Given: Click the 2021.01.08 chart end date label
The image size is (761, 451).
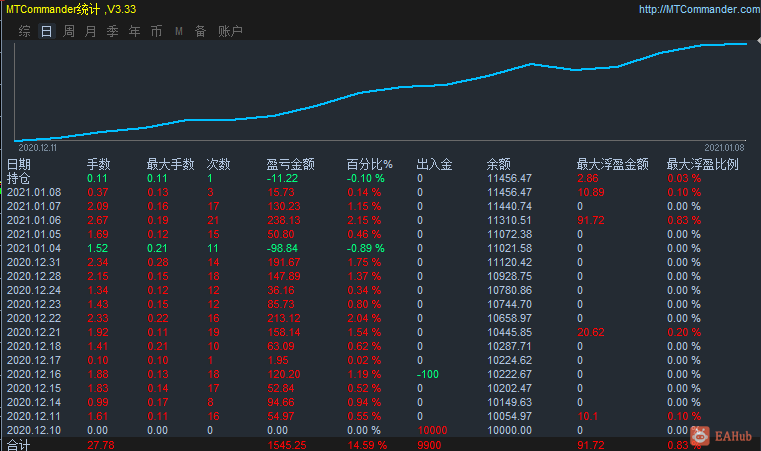Looking at the screenshot, I should [724, 148].
